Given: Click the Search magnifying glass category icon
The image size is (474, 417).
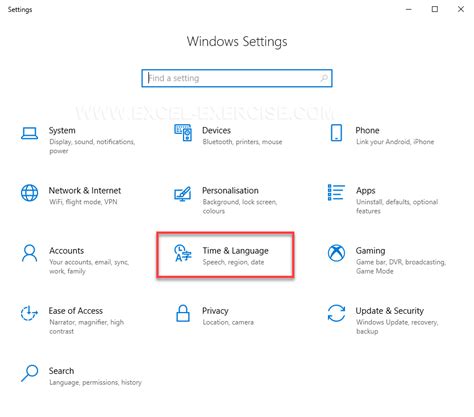Looking at the screenshot, I should 29,373.
